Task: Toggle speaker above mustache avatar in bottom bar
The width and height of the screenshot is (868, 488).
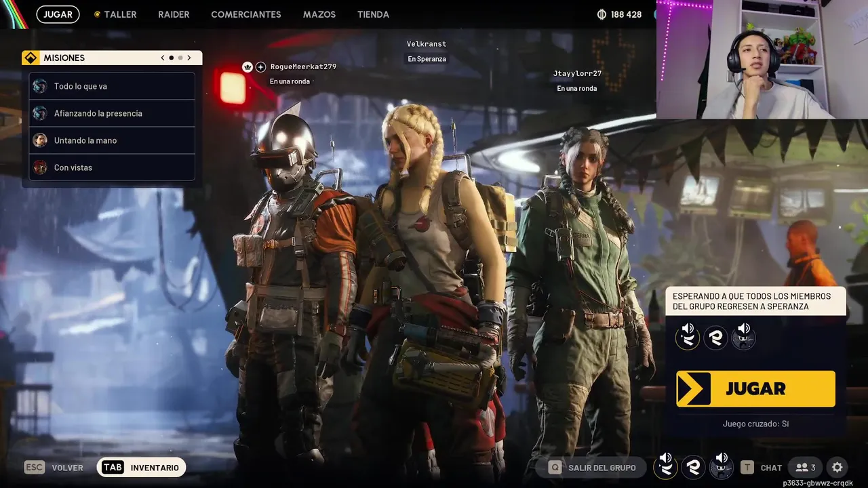Action: 722,458
